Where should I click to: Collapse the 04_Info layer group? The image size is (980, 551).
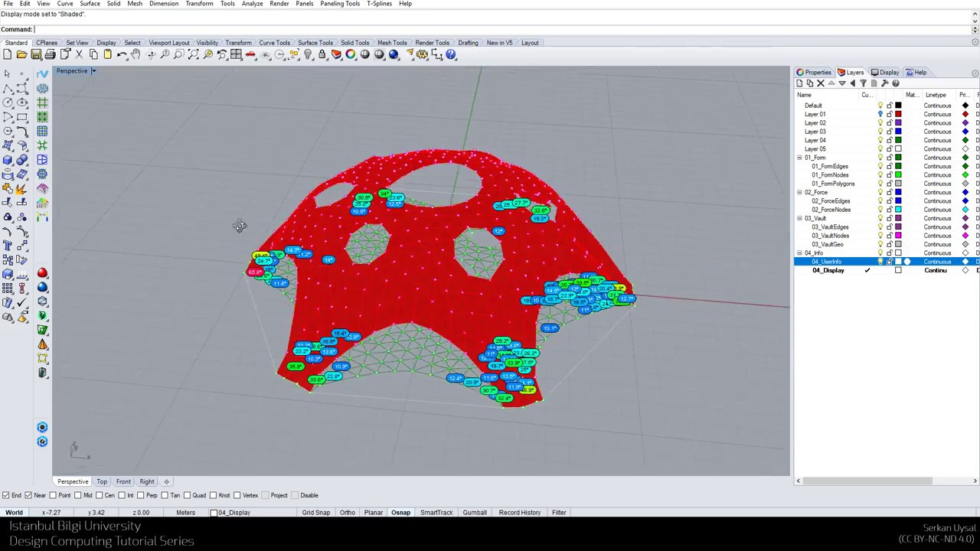pyautogui.click(x=799, y=253)
